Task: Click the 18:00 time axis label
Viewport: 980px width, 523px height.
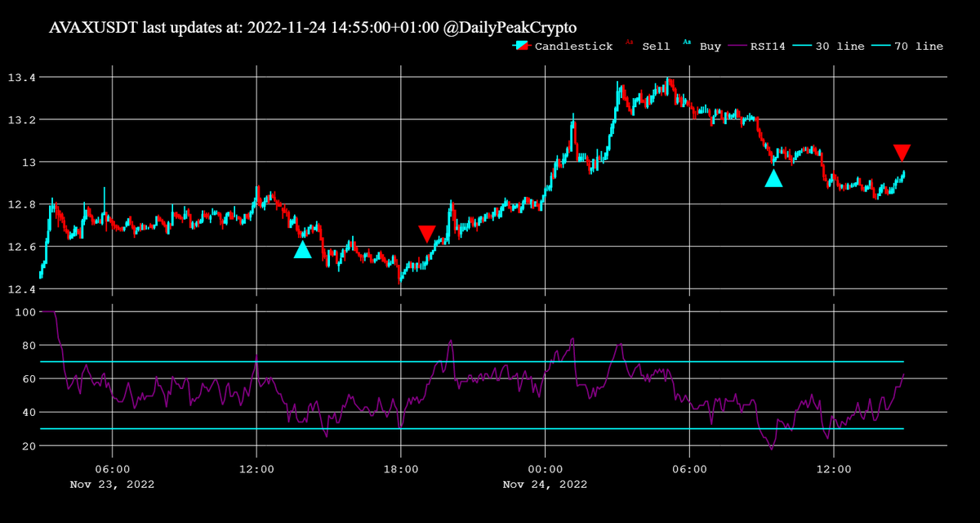Action: point(401,469)
